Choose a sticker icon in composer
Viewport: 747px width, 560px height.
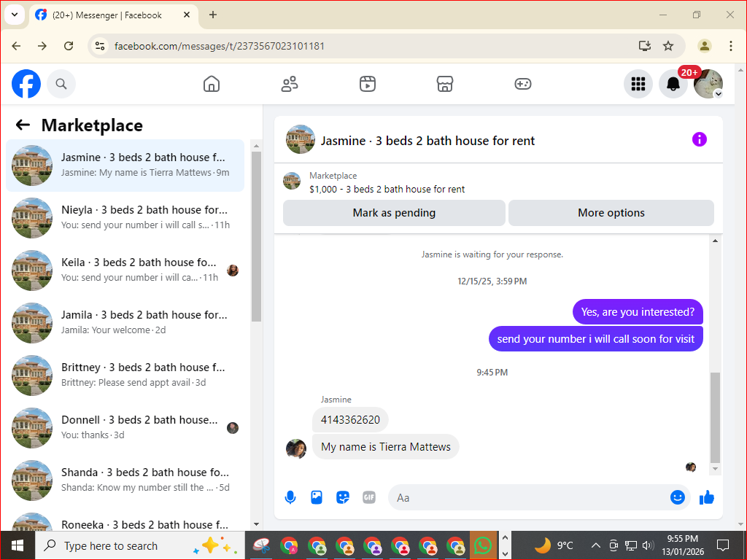coord(343,497)
